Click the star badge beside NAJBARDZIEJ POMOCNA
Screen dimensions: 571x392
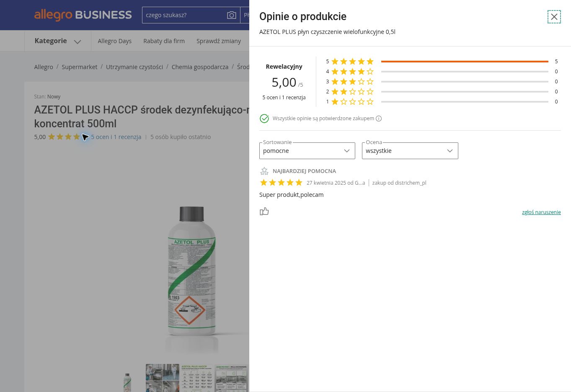click(x=264, y=171)
